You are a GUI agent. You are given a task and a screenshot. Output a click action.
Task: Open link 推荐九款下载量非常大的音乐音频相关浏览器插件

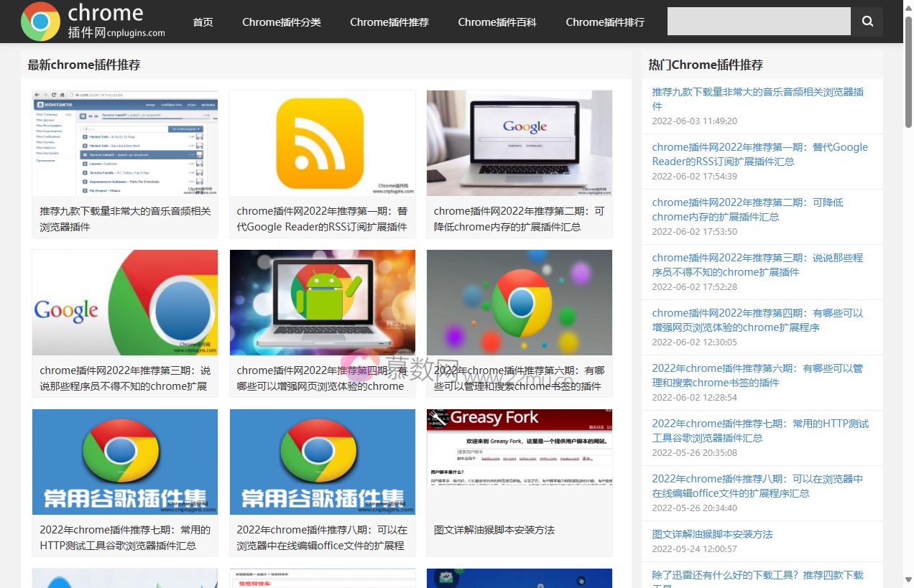[x=757, y=99]
